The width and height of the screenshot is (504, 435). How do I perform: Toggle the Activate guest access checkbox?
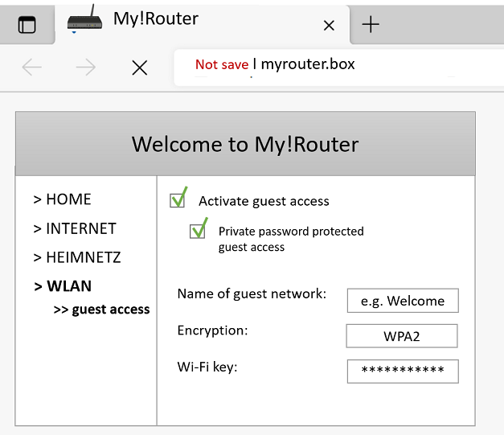(x=178, y=200)
